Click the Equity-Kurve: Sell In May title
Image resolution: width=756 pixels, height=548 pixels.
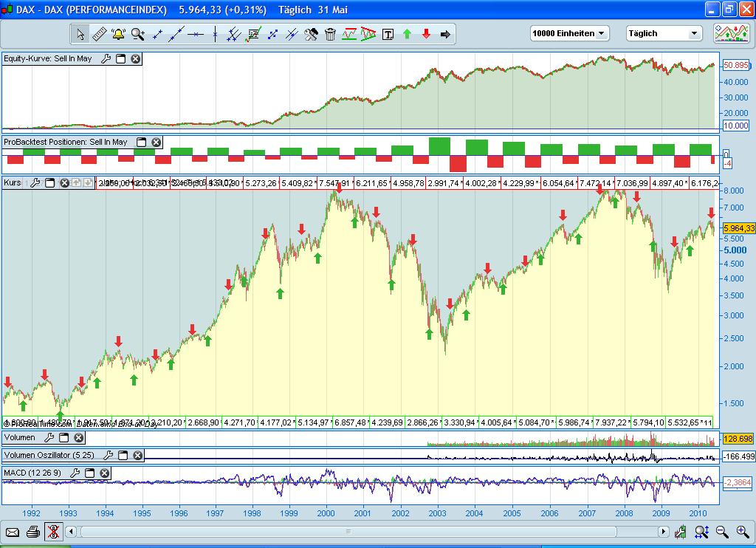coord(48,59)
